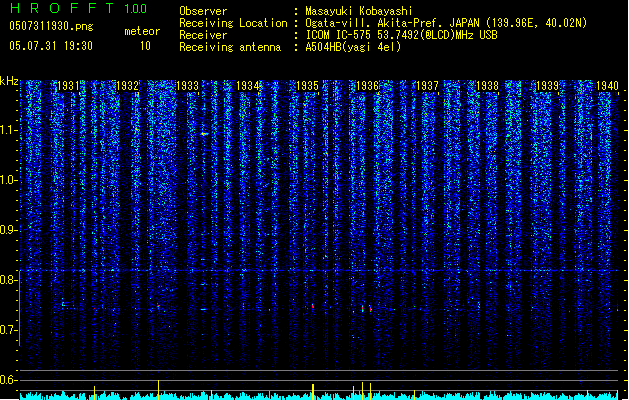This screenshot has height=400, width=629.
Task: Select observer name Masayuki Kobayashi
Action: [359, 11]
